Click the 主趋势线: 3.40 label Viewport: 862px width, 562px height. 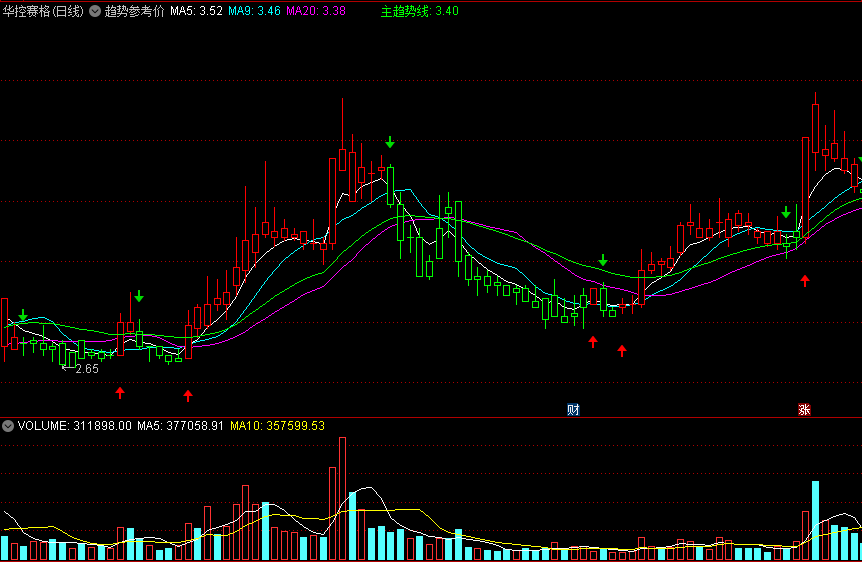[x=419, y=11]
